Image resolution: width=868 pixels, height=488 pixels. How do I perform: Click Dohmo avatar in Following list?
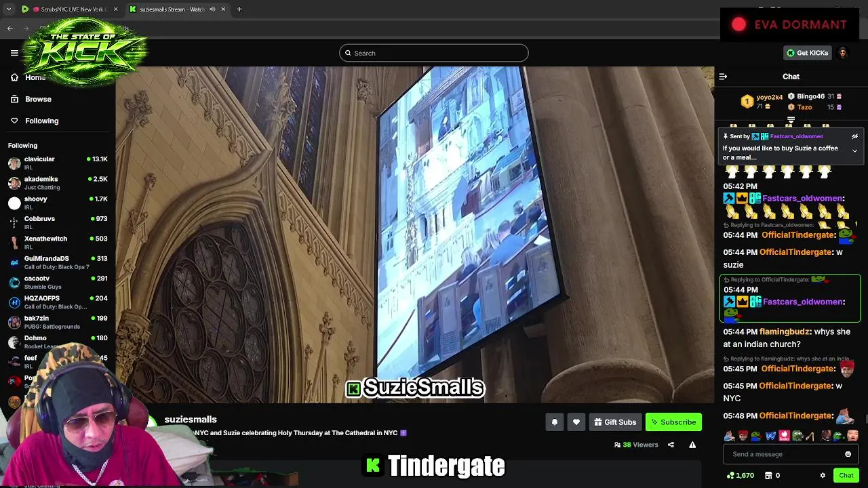pos(14,342)
